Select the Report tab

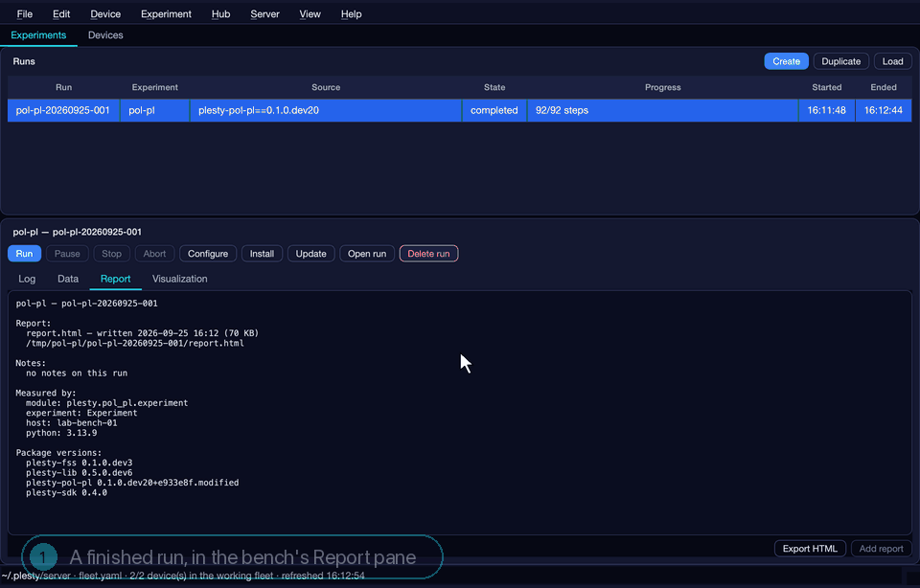coord(115,279)
